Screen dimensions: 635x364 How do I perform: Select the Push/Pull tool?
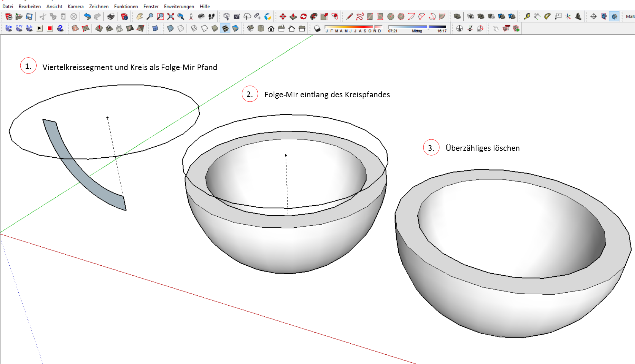293,17
